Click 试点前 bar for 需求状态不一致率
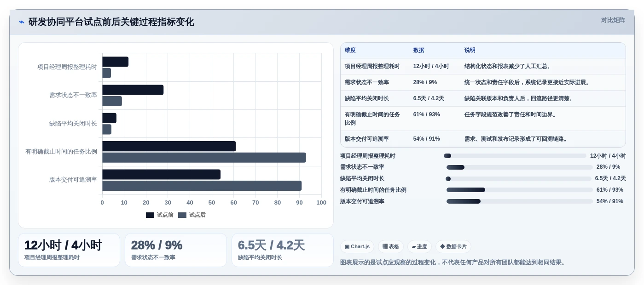This screenshot has width=644, height=285. [133, 90]
